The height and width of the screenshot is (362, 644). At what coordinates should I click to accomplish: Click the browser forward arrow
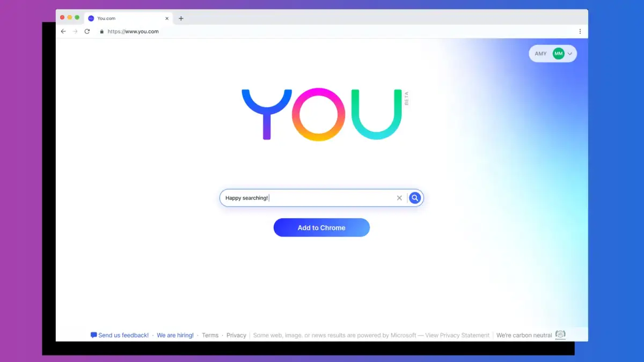[75, 32]
